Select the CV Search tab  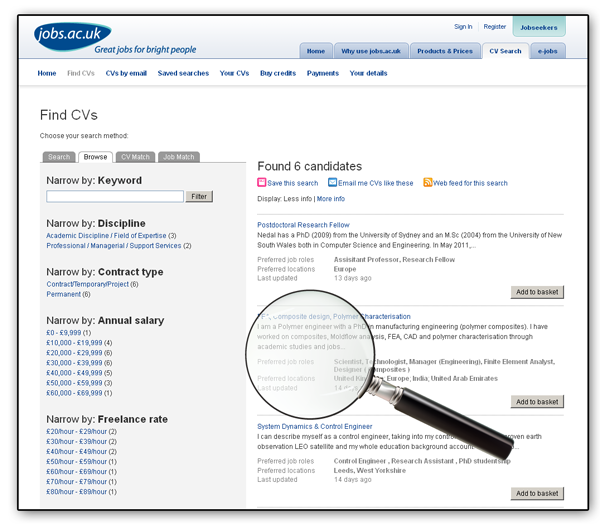tap(505, 51)
